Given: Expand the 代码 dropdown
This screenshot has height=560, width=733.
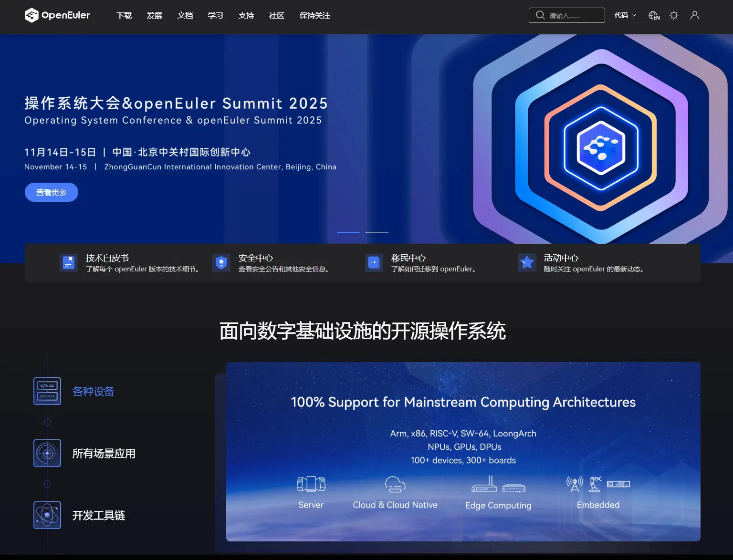Looking at the screenshot, I should coord(625,15).
